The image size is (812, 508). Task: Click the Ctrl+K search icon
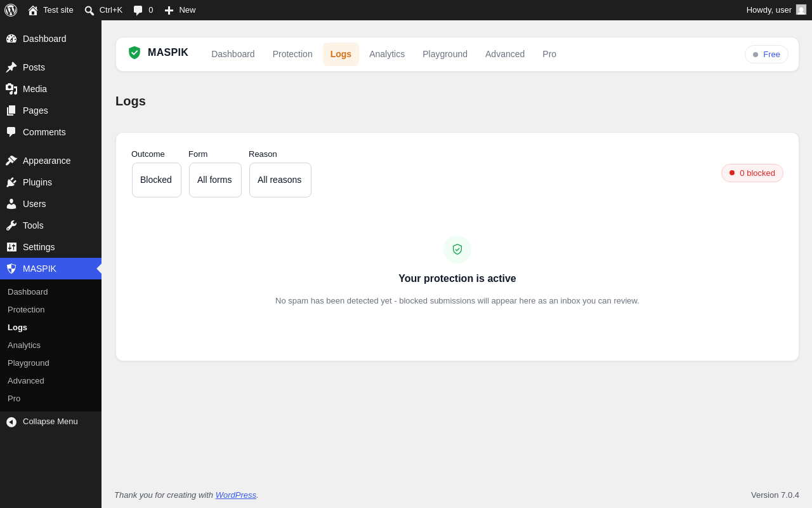point(89,10)
